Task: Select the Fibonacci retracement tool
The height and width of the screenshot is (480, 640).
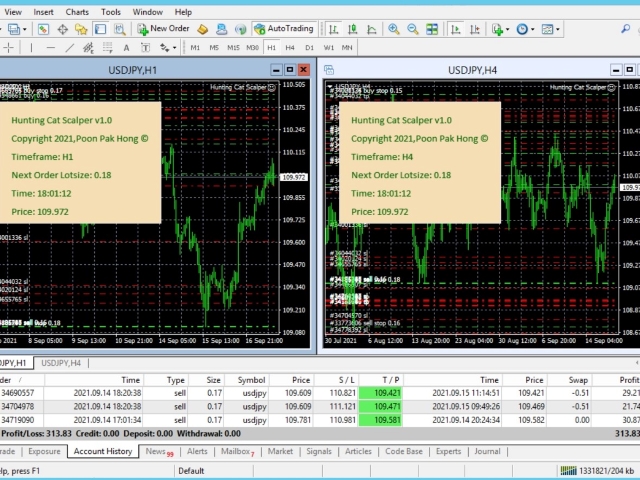Action: click(x=107, y=48)
